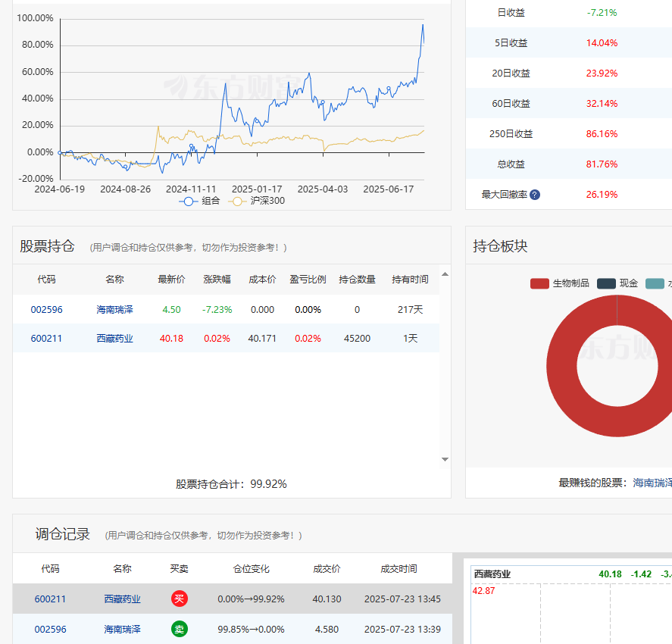Open 海南瑞泽 link in 调仓记录 table
Screen dimensions: 672x644
[x=122, y=629]
